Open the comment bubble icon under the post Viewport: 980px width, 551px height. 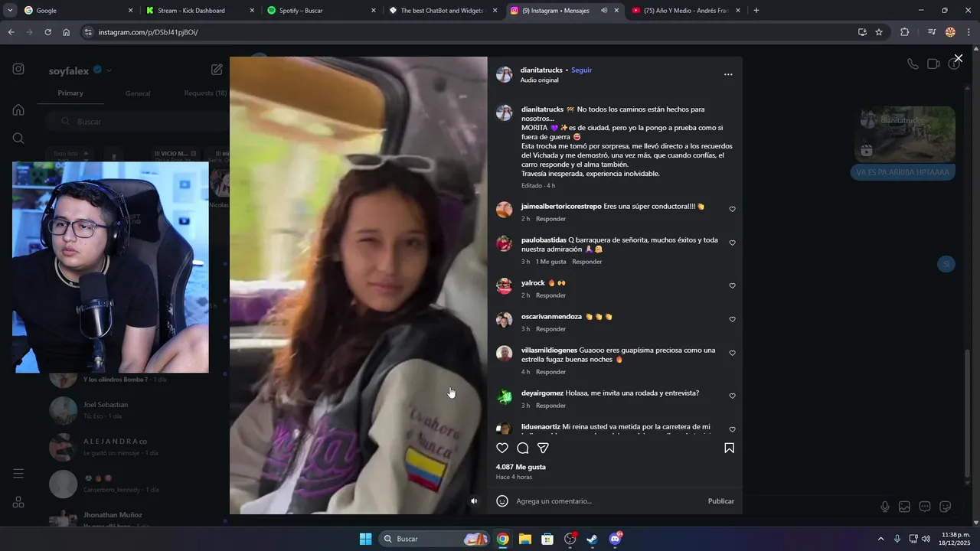point(523,448)
